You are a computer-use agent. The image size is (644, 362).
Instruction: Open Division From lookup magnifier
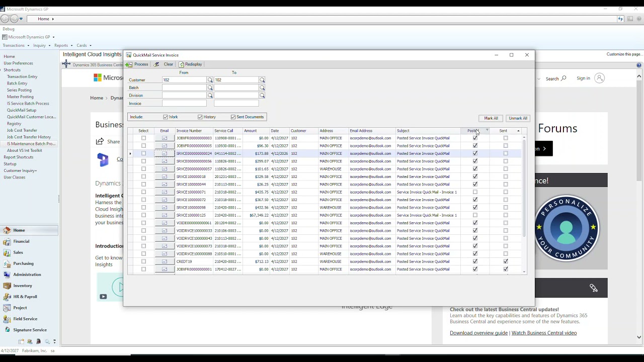pyautogui.click(x=210, y=96)
